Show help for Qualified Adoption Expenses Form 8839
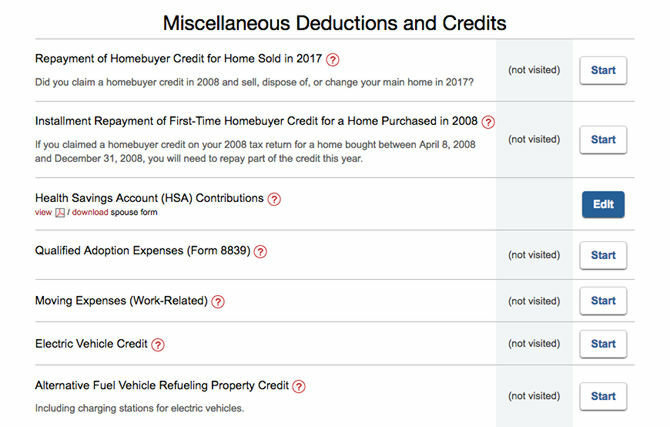The width and height of the screenshot is (670, 427). (x=260, y=252)
